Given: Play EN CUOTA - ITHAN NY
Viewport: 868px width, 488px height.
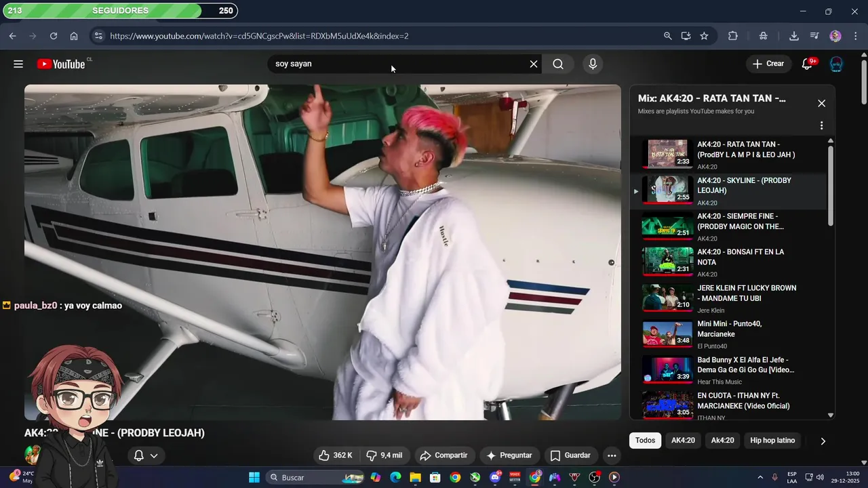Looking at the screenshot, I should pyautogui.click(x=728, y=405).
